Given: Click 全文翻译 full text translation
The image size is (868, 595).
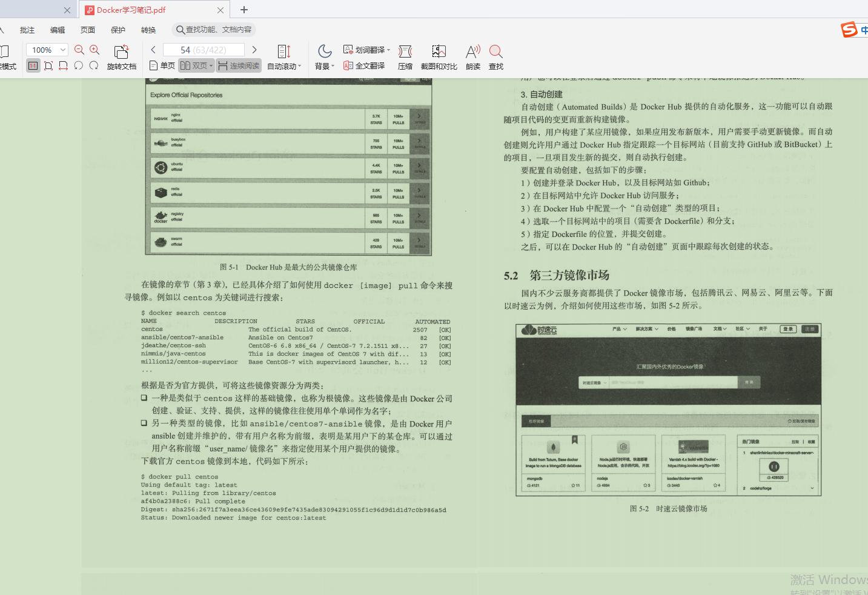Looking at the screenshot, I should [364, 65].
